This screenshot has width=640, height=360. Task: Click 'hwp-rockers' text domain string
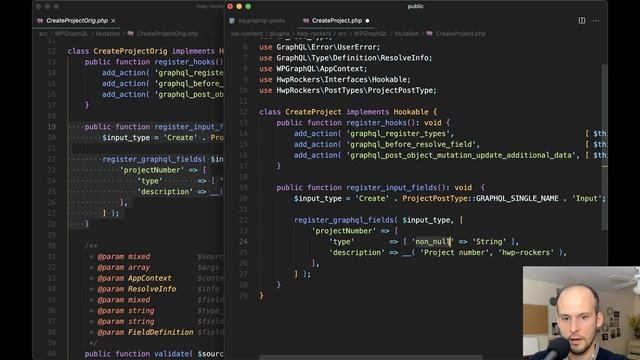coord(526,252)
